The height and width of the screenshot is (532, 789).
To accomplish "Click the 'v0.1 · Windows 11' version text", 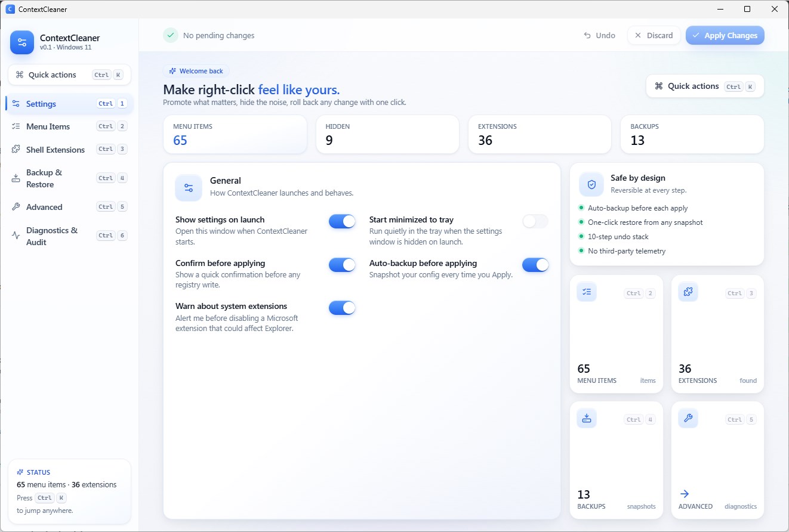I will (66, 47).
